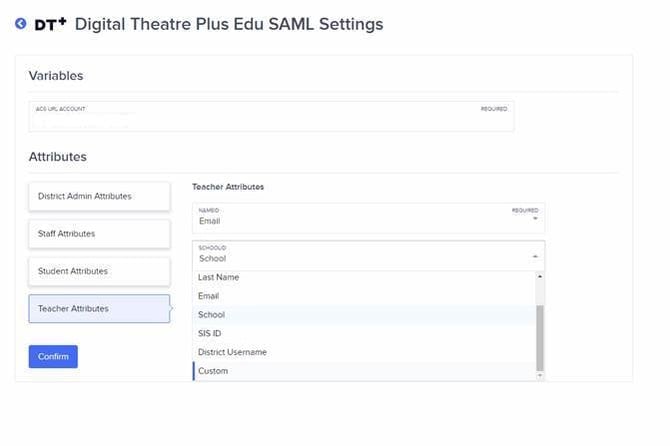670x446 pixels.
Task: Collapse the SCHOOLID dropdown using its up arrow
Action: pyautogui.click(x=535, y=257)
